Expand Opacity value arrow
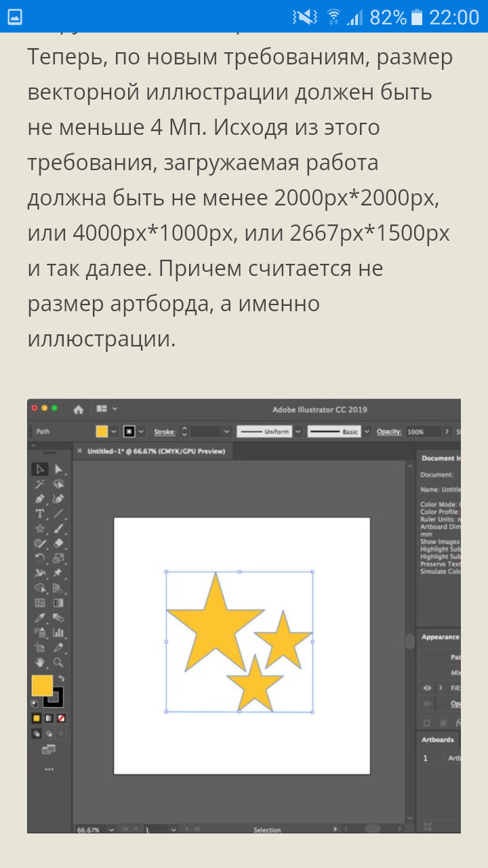Screen dimensions: 488x868 (x=447, y=431)
